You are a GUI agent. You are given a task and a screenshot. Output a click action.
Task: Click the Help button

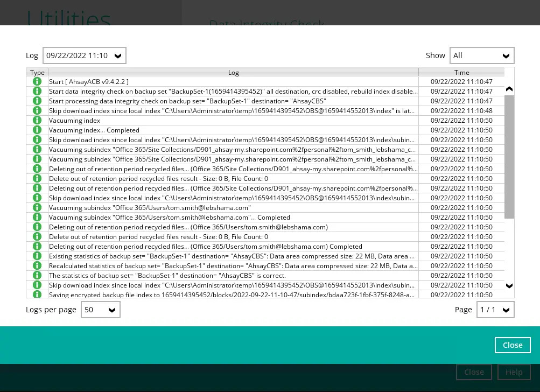pyautogui.click(x=514, y=372)
